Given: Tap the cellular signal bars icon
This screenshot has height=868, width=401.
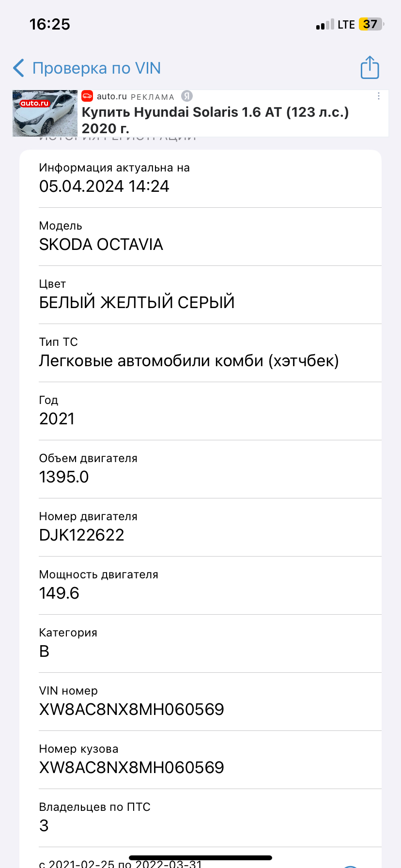Looking at the screenshot, I should [325, 25].
